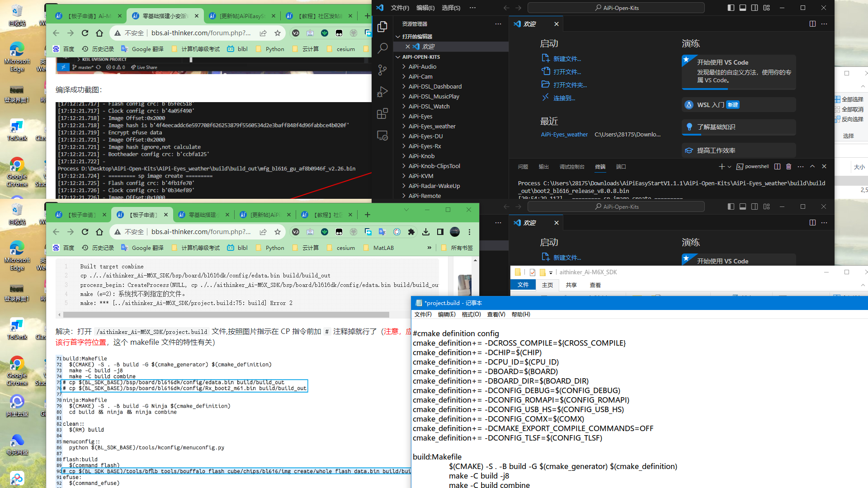The width and height of the screenshot is (868, 488).
Task: Maximize terminal panel with the up chevron
Action: [812, 166]
